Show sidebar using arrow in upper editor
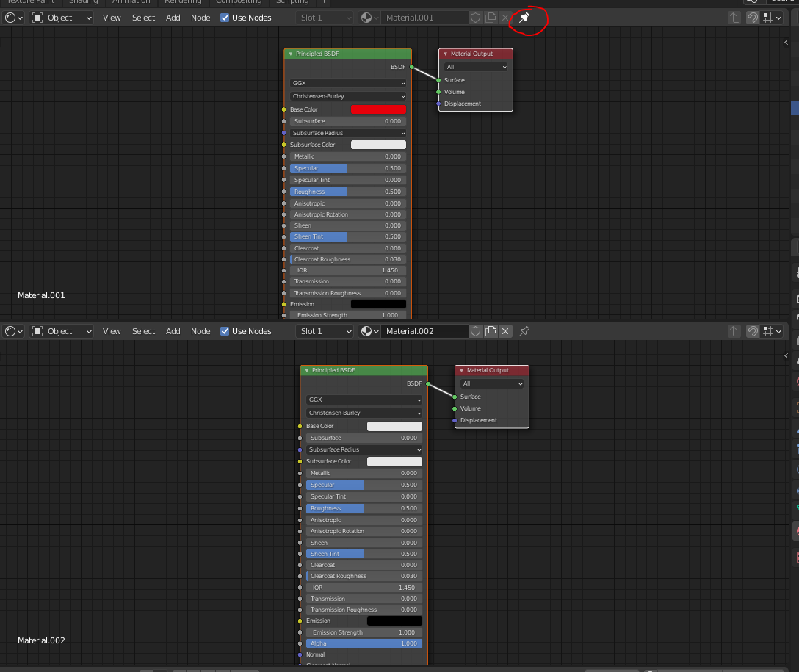 coord(787,43)
